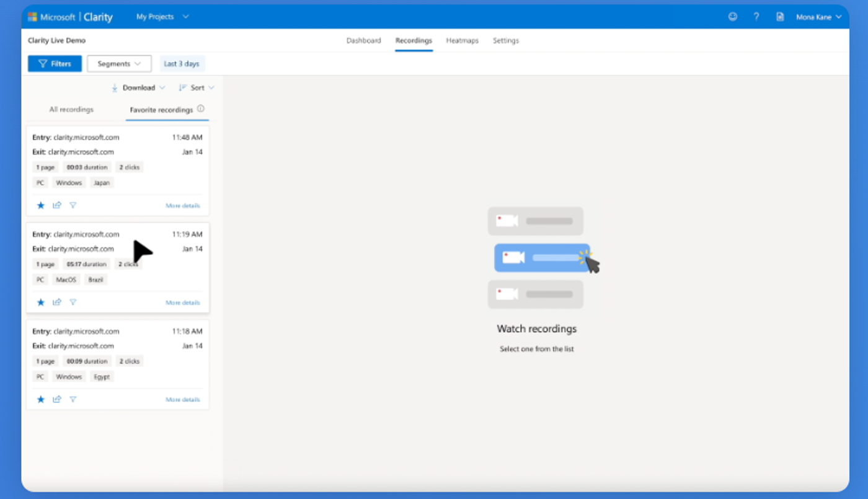Open the My Projects dropdown
Screen dimensions: 868x499
coord(162,17)
